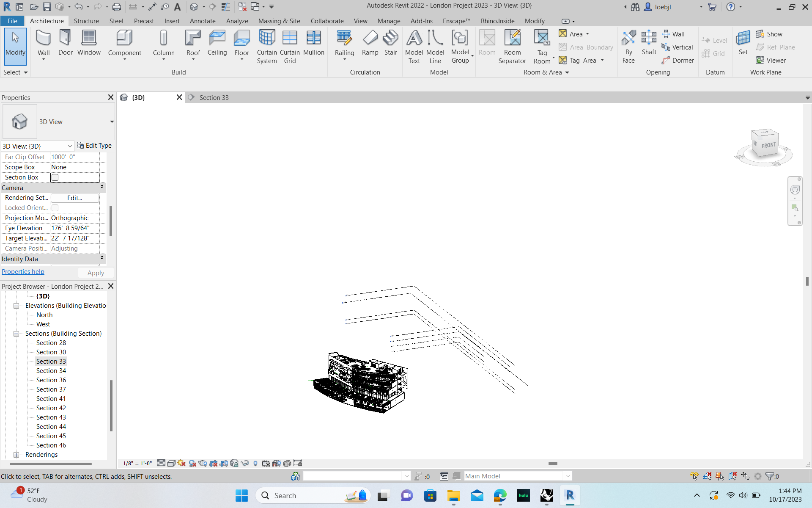Click the Apply button in Properties
The image size is (812, 508).
[x=96, y=273]
